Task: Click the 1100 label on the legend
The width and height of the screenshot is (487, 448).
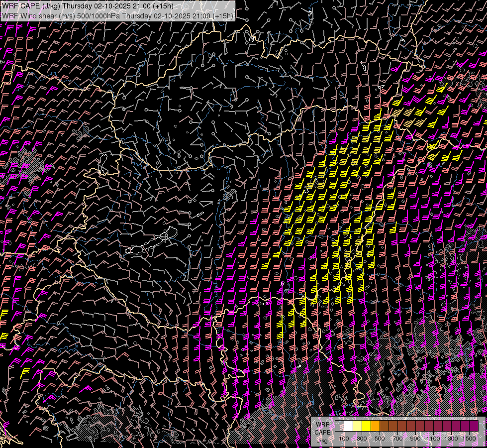Action: click(433, 439)
